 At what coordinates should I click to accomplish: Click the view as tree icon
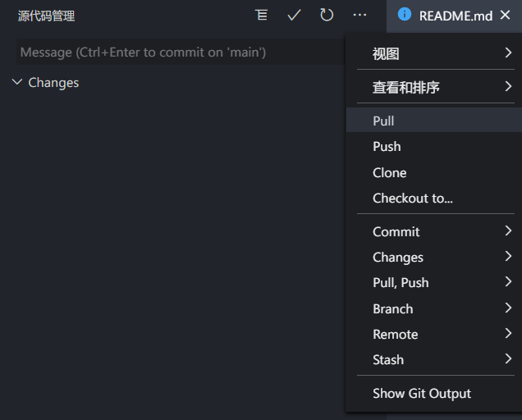tap(262, 16)
